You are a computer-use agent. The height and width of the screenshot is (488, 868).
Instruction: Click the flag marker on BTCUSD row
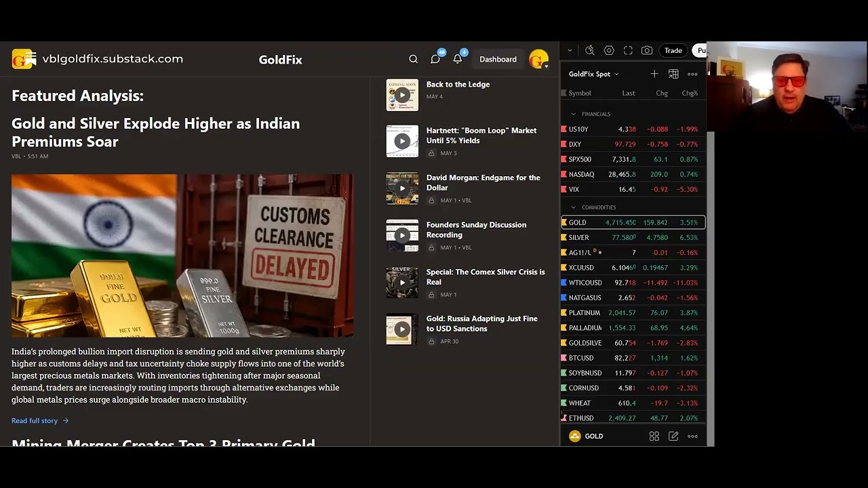click(x=564, y=358)
